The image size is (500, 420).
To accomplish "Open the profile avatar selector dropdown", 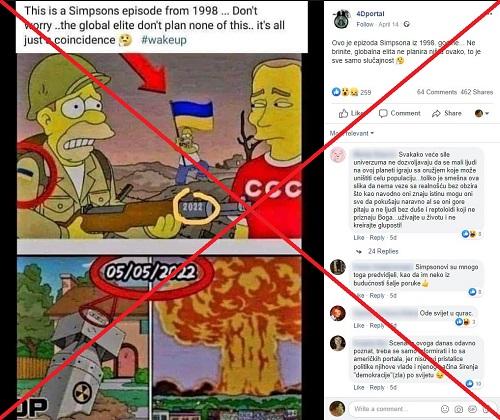I will (482, 113).
